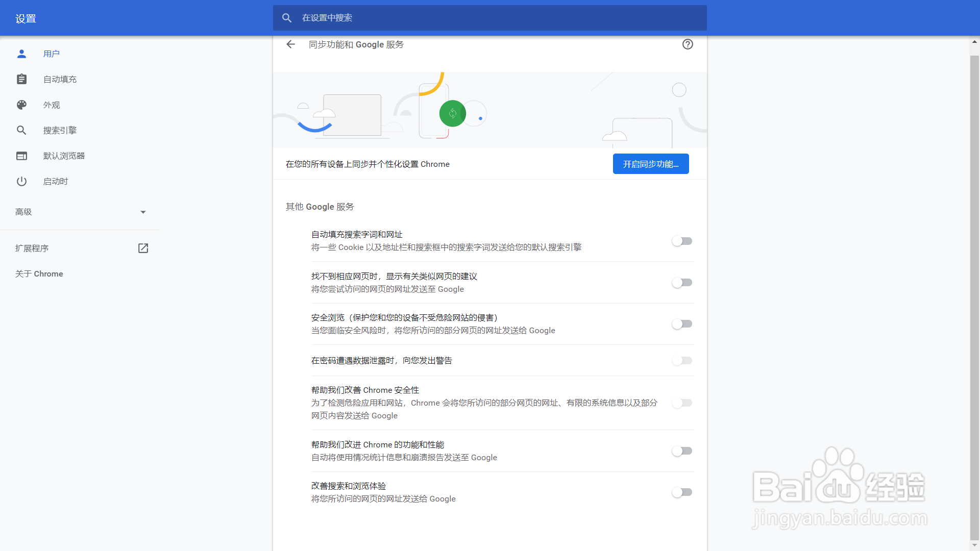
Task: Click the 搜索引擎 magnifier icon in sidebar
Action: pos(21,130)
